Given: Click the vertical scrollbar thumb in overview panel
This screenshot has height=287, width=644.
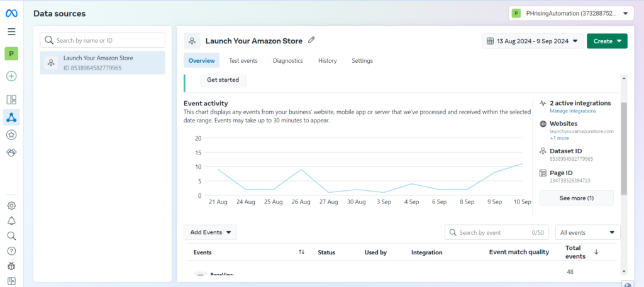Looking at the screenshot, I should (x=625, y=148).
